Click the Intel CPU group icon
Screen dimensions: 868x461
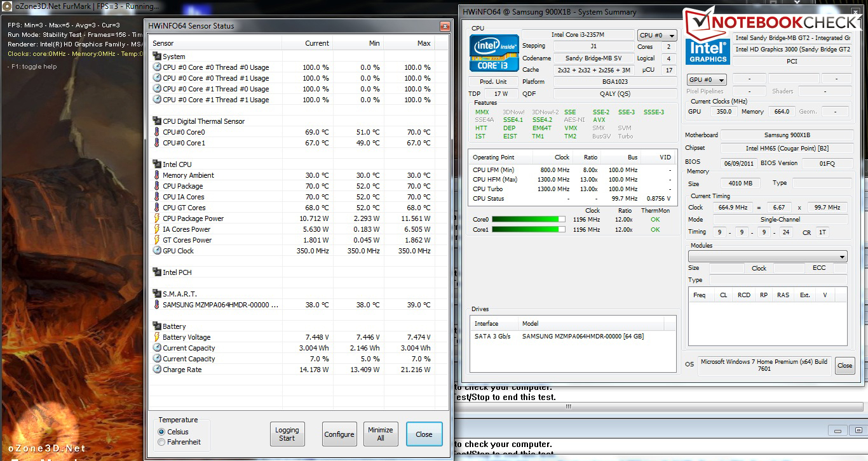pyautogui.click(x=157, y=164)
